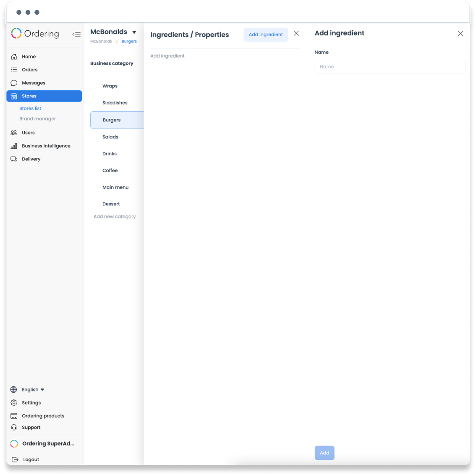Click the Settings gear icon
Image resolution: width=476 pixels, height=475 pixels.
[14, 402]
